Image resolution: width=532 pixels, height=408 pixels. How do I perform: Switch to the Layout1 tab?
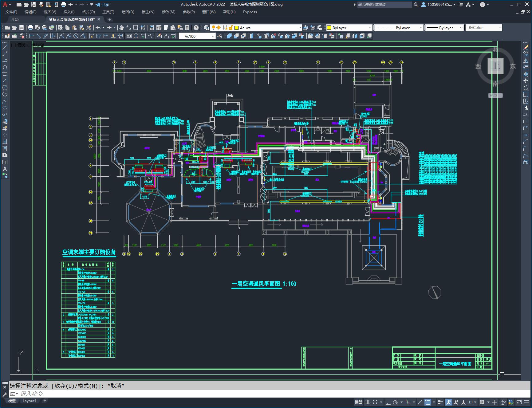pos(30,401)
